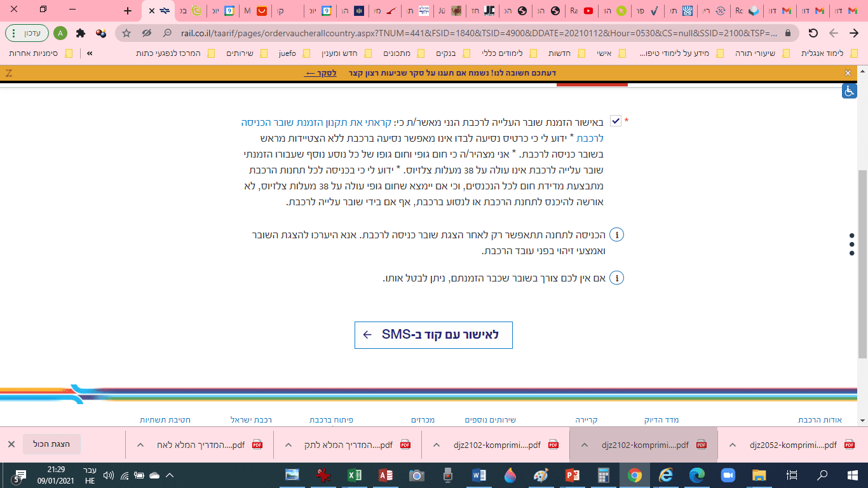Open the Camera app taskbar icon
Viewport: 868px width, 488px height.
click(x=417, y=475)
